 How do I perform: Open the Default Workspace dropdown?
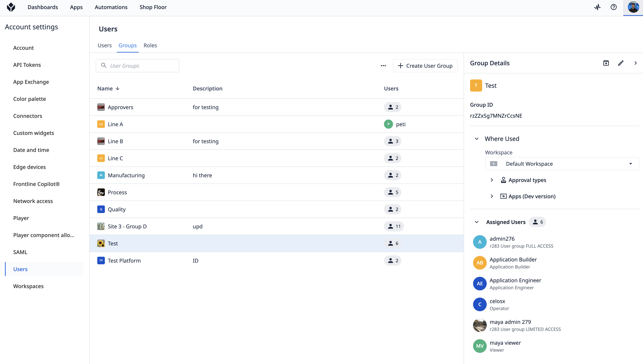pos(562,164)
